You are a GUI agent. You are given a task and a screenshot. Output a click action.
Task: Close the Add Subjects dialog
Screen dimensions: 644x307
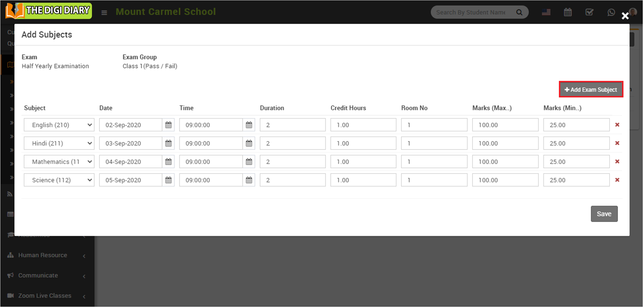click(x=625, y=16)
